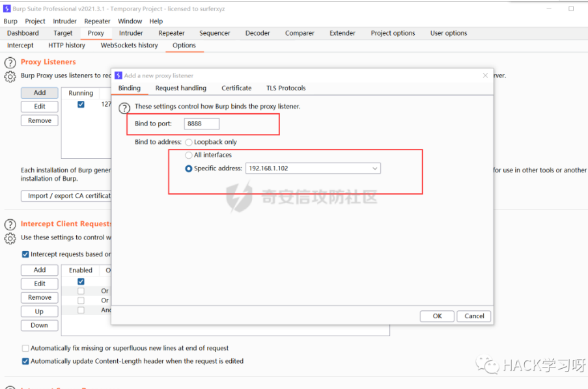Switch to the Comparer tab
Image resolution: width=588 pixels, height=389 pixels.
point(300,33)
